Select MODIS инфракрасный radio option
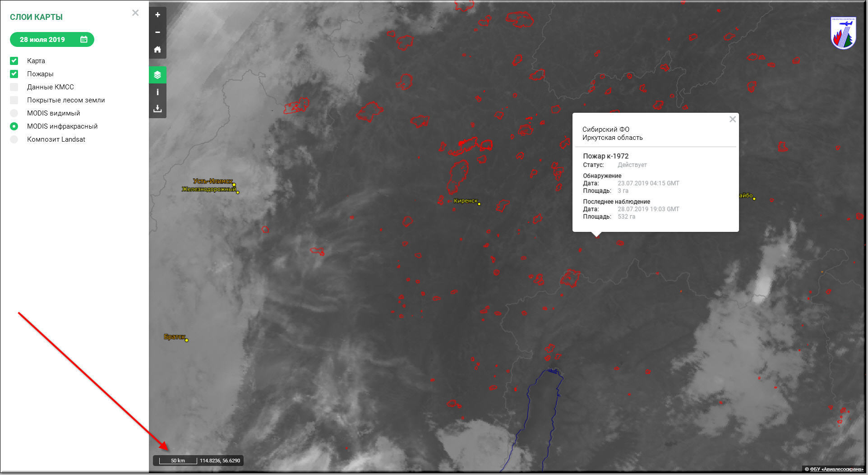Viewport: 868px width, 475px height. [x=14, y=126]
